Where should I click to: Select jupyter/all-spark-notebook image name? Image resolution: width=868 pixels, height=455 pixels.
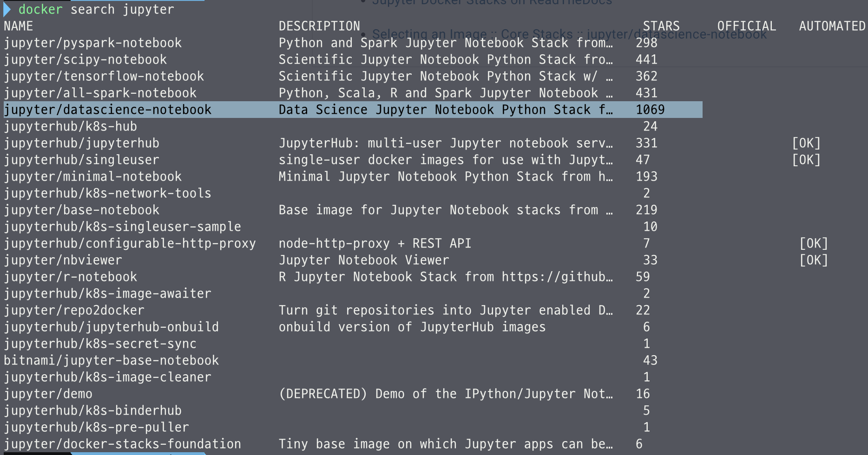(100, 93)
